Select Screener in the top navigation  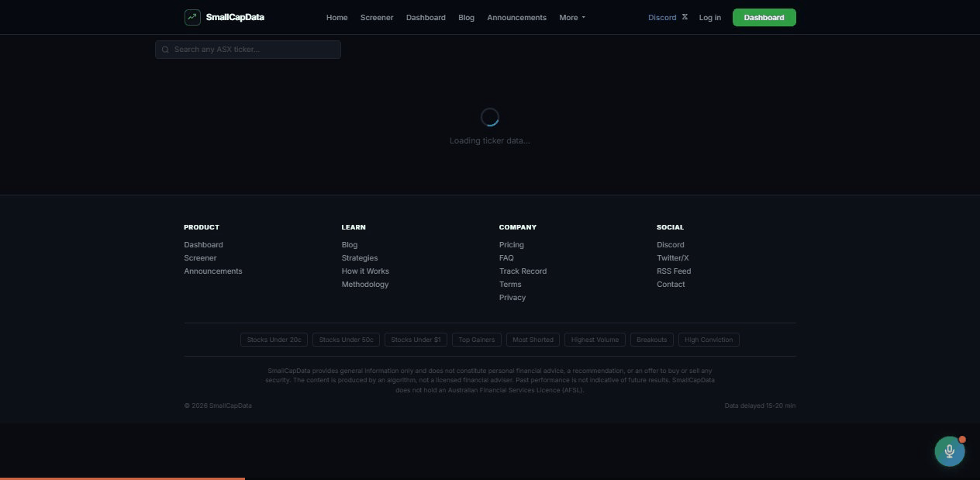pyautogui.click(x=377, y=17)
